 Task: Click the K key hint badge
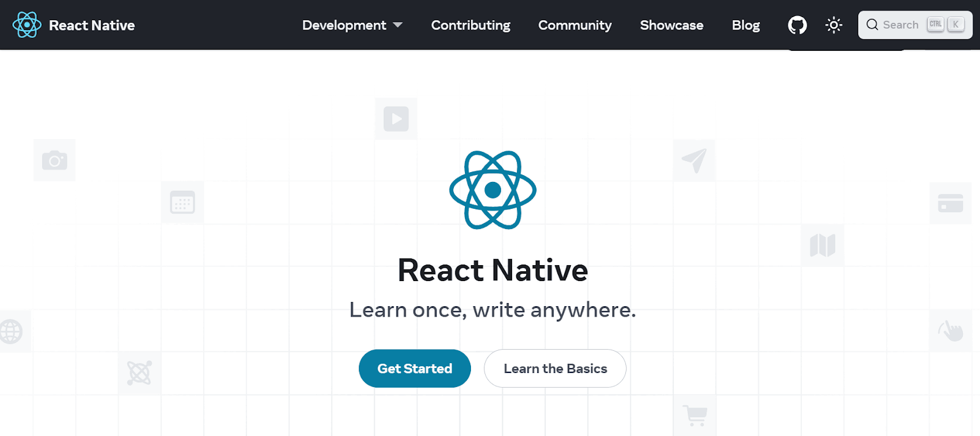coord(956,24)
